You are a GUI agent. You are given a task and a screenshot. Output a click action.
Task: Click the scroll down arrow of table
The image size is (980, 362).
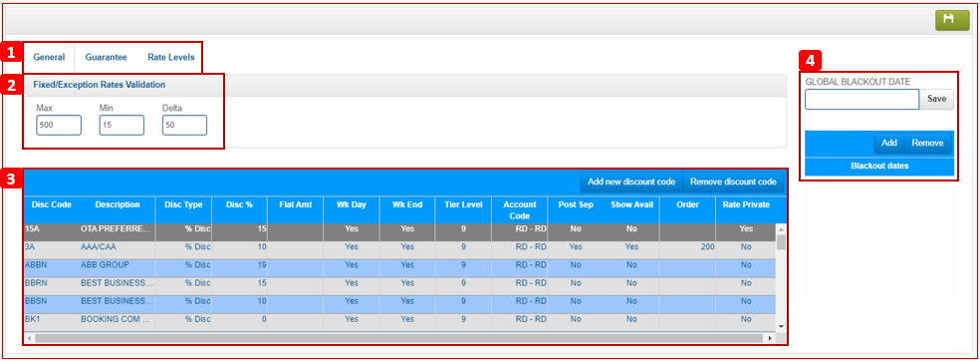(x=781, y=326)
